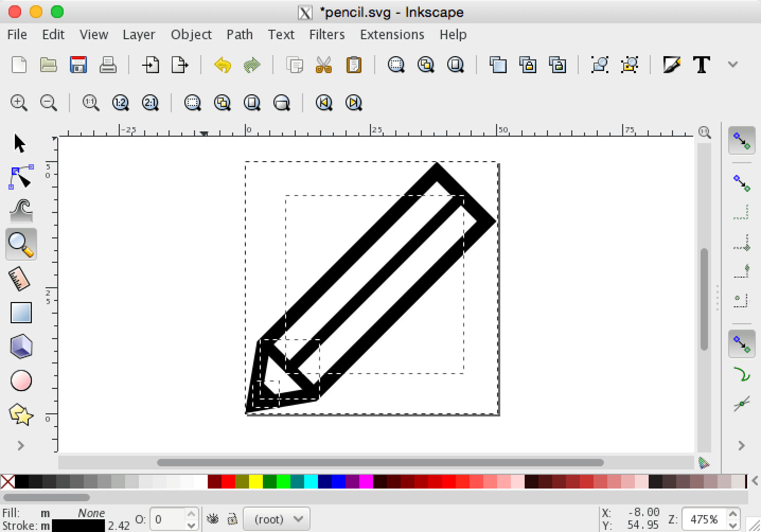Click the Undo button in the toolbar
The image size is (761, 532).
click(x=222, y=65)
